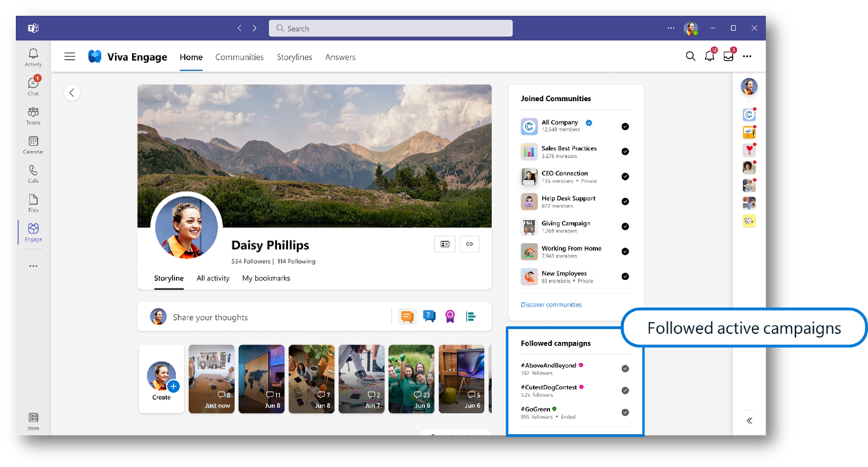Toggle CEO Connection joined checkmark
Image resolution: width=868 pixels, height=467 pixels.
(625, 176)
